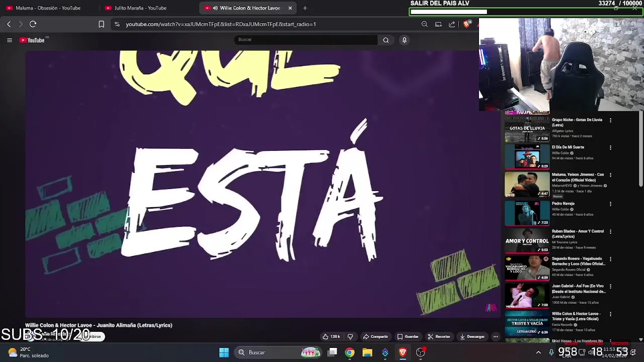Open more actions ellipsis below the video
This screenshot has width=644, height=362.
[x=496, y=336]
